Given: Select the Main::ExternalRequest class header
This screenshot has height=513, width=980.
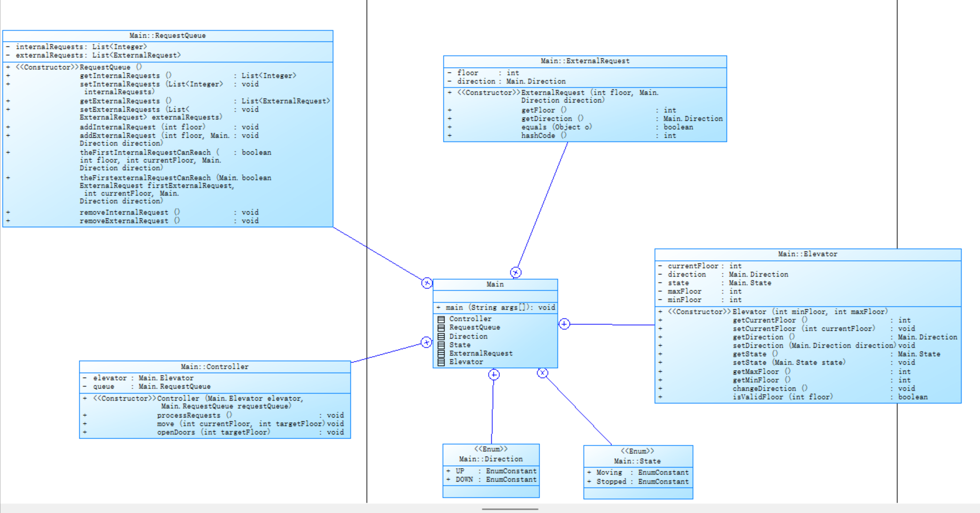Looking at the screenshot, I should tap(585, 61).
